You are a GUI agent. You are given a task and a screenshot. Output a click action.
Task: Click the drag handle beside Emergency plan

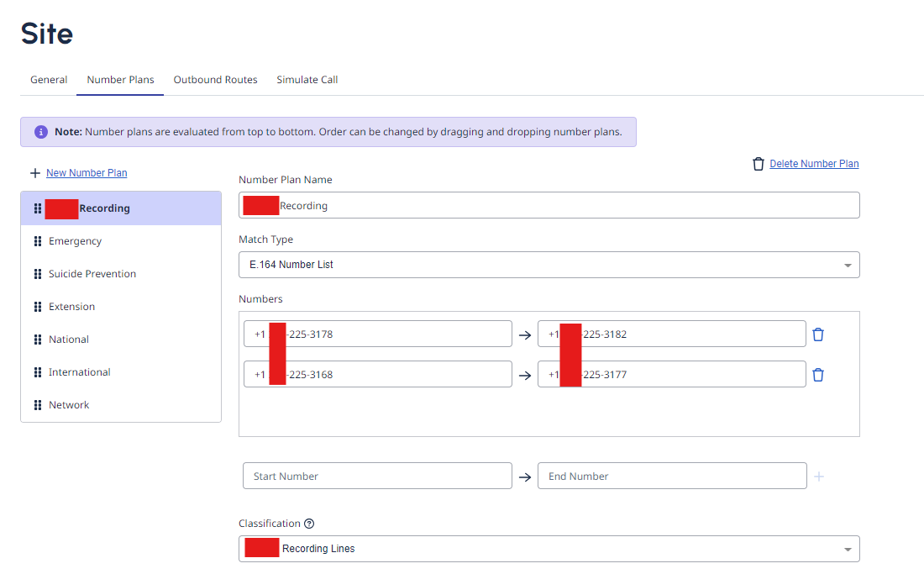tap(38, 241)
